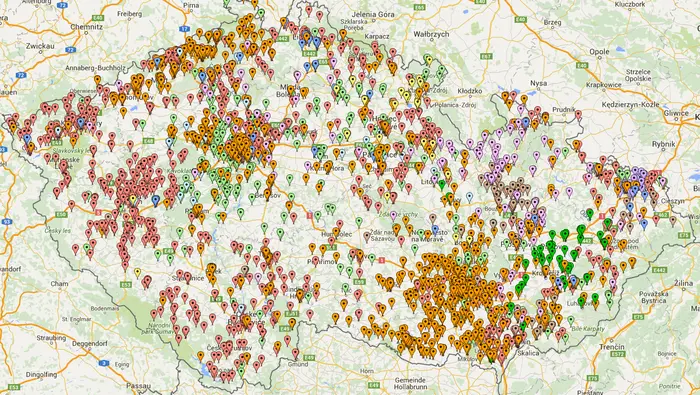Select the Wałbrzych city label
The height and width of the screenshot is (395, 700).
(x=431, y=34)
